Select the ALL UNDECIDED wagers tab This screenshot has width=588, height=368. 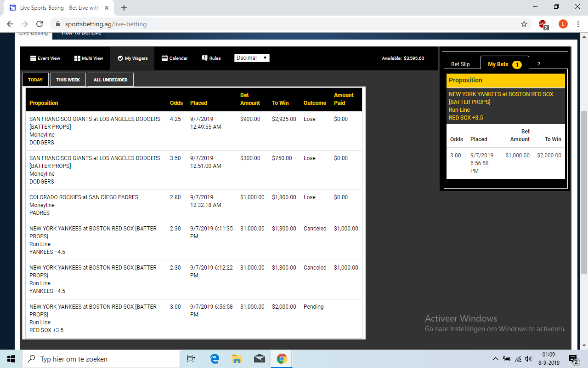[111, 80]
